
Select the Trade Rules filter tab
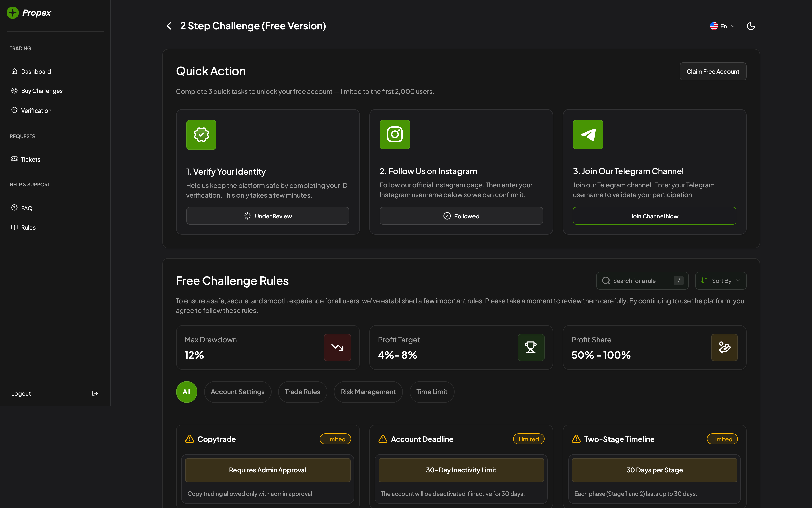click(x=303, y=392)
